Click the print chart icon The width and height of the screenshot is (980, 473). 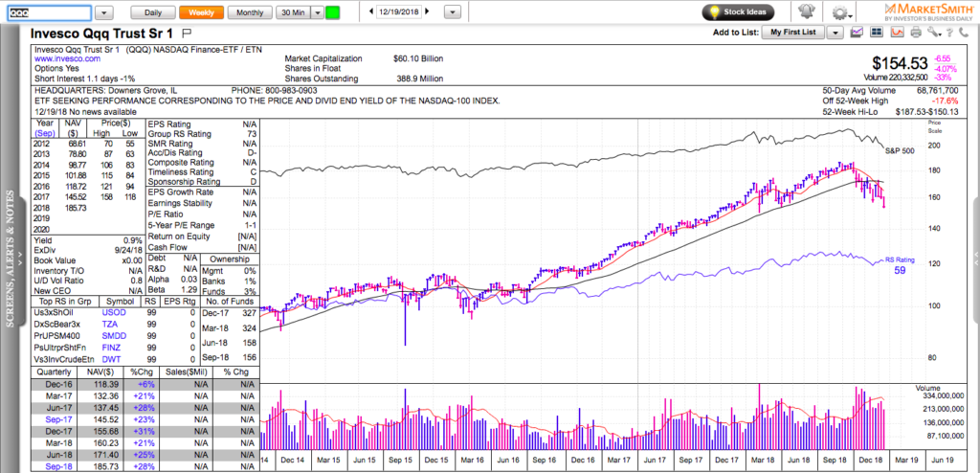click(x=916, y=32)
